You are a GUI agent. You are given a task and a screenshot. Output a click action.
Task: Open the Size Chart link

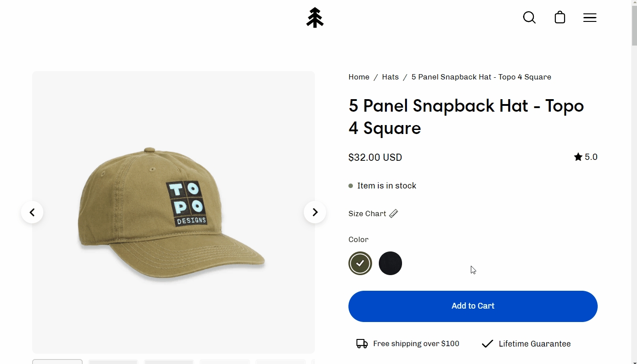tap(367, 213)
